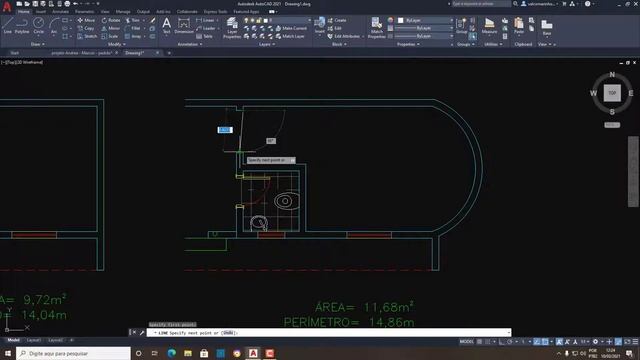Click the Leader annotation tool
This screenshot has height=360, width=640.
tap(206, 28)
